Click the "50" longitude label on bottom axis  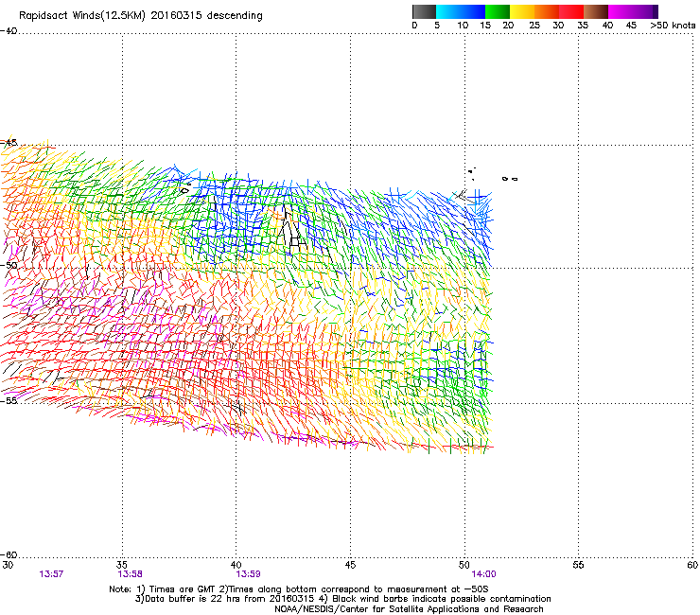click(x=464, y=565)
